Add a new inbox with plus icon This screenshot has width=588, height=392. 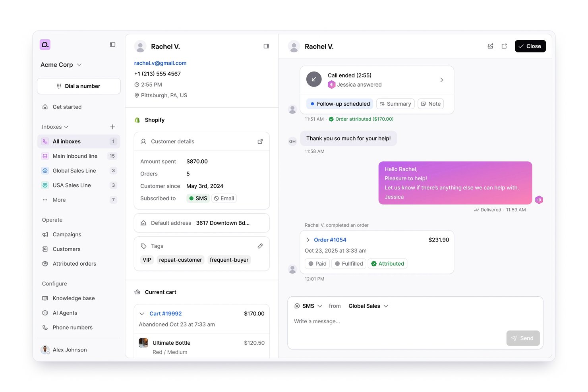(x=113, y=127)
